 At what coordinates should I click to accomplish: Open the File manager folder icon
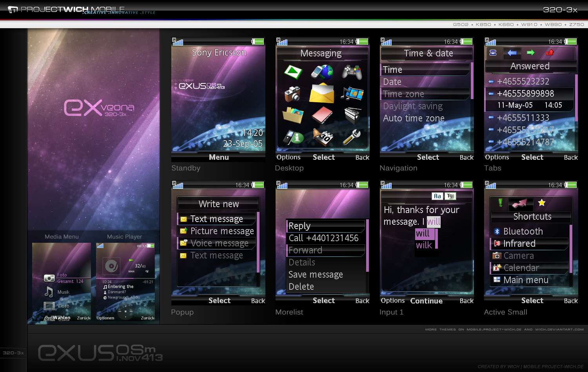click(292, 115)
